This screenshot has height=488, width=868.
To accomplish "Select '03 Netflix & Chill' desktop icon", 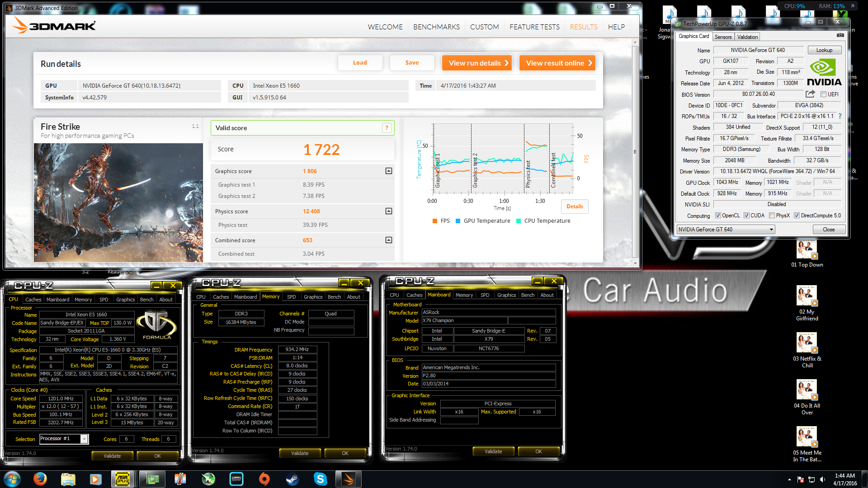I will 807,350.
